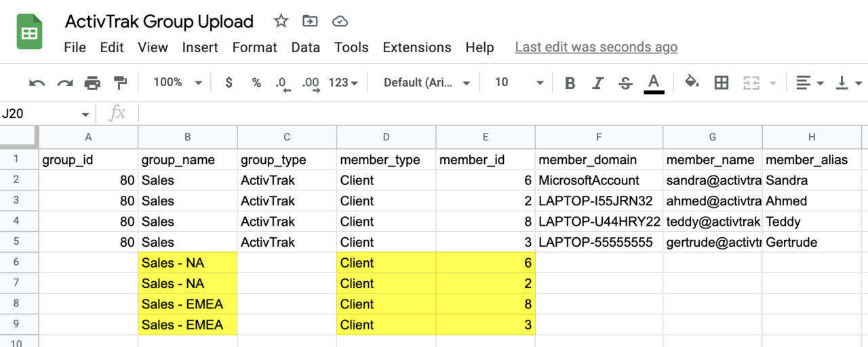
Task: Toggle italic formatting
Action: pyautogui.click(x=597, y=83)
